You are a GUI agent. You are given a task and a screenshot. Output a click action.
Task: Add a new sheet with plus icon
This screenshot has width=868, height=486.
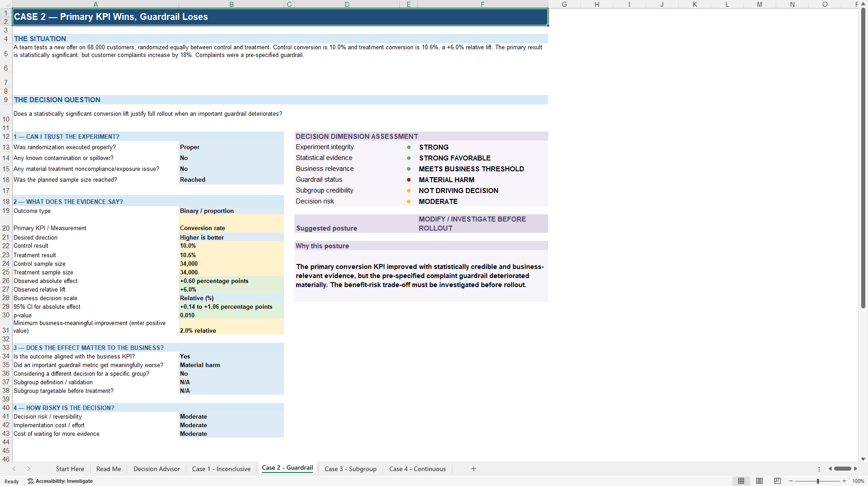point(474,469)
